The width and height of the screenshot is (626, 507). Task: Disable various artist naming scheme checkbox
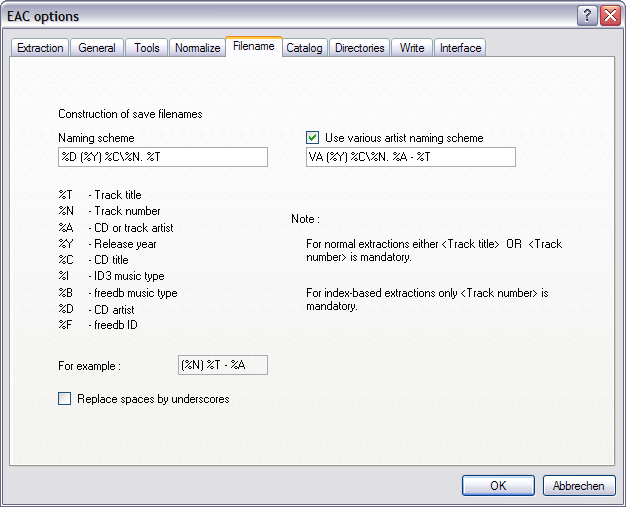click(x=312, y=138)
